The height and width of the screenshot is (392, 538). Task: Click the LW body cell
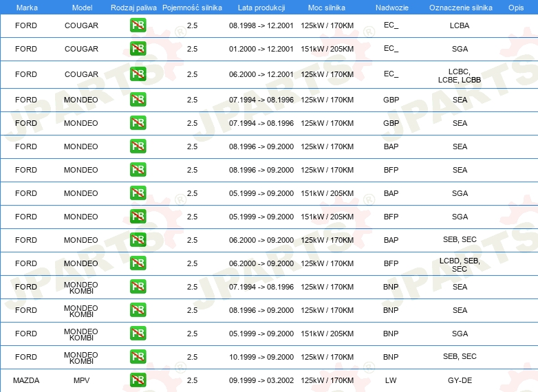pos(391,380)
